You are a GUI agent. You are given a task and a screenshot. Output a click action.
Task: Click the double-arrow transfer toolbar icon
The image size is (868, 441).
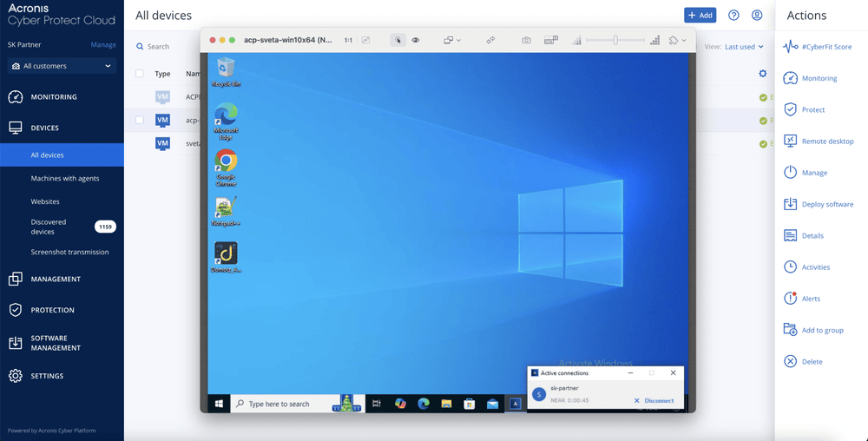[x=490, y=41]
